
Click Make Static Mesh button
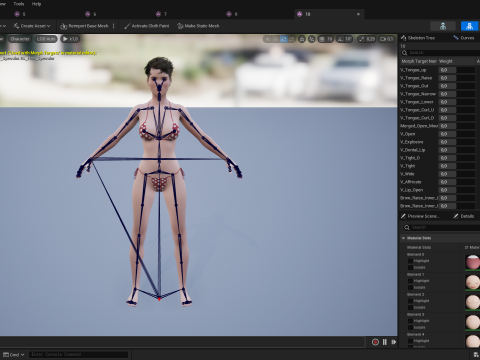tap(198, 26)
